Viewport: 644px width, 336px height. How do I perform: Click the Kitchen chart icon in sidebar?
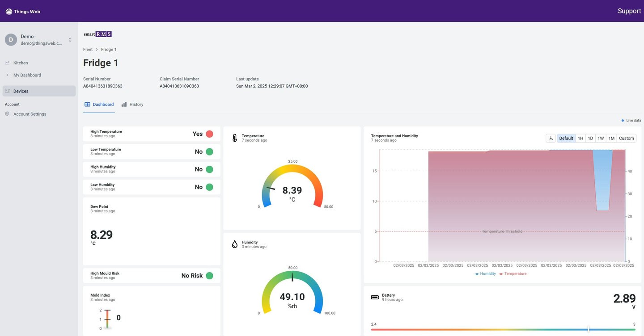point(7,63)
